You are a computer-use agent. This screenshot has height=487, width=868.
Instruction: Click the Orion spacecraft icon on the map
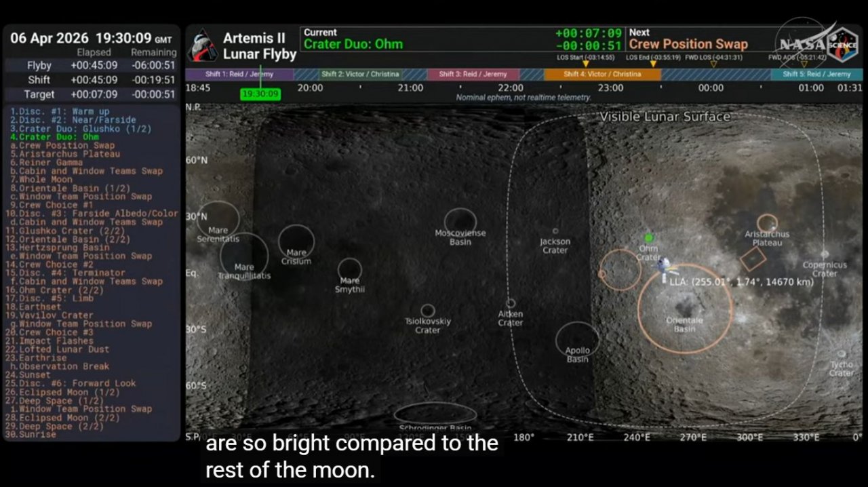[x=663, y=267]
